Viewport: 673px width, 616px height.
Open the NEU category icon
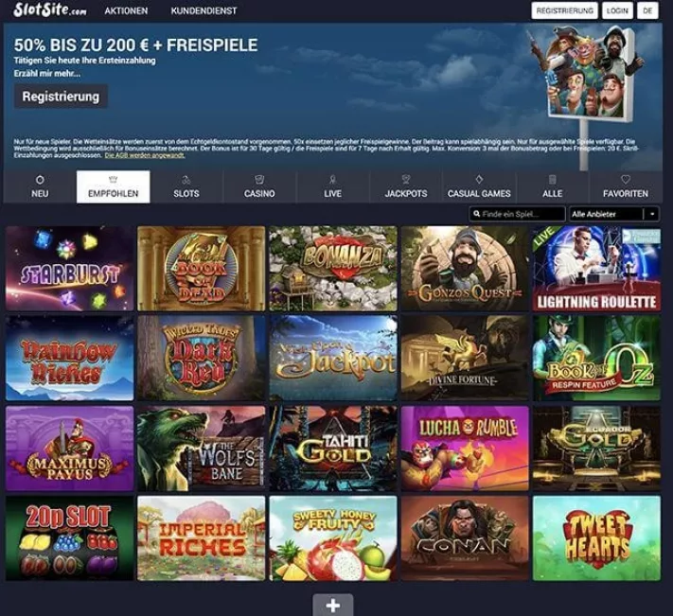pos(40,180)
